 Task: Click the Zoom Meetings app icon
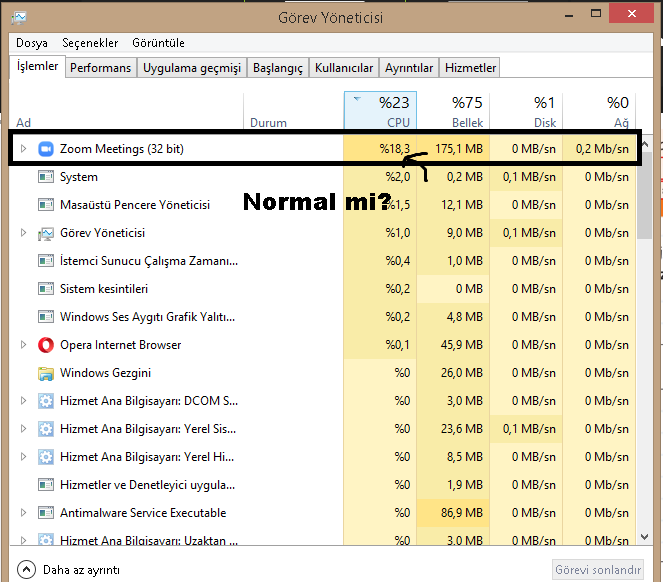click(46, 149)
